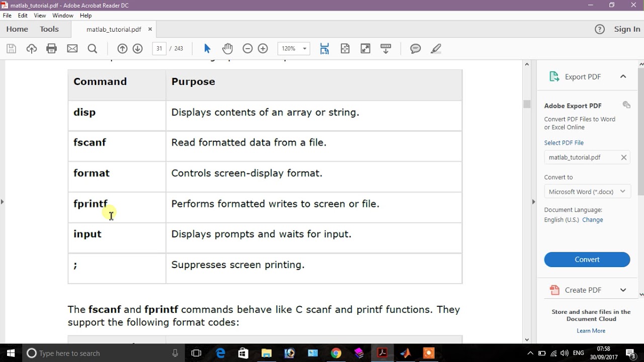The width and height of the screenshot is (644, 362).
Task: Open the find text magnifier icon
Action: click(x=93, y=49)
